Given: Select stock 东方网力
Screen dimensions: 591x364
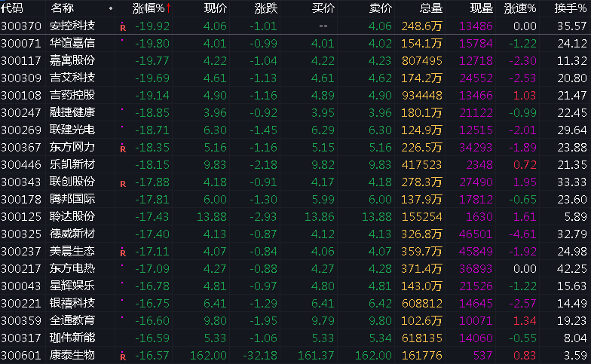Looking at the screenshot, I should click(72, 147).
